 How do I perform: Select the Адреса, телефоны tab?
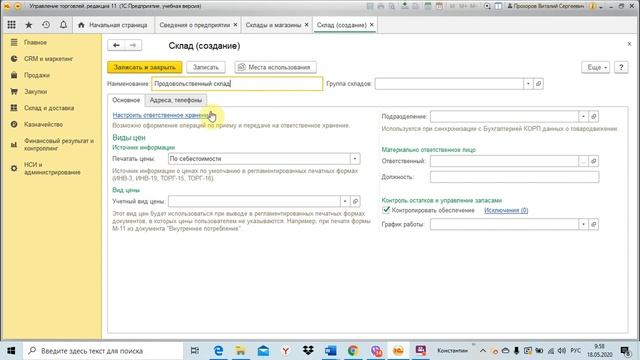point(176,100)
